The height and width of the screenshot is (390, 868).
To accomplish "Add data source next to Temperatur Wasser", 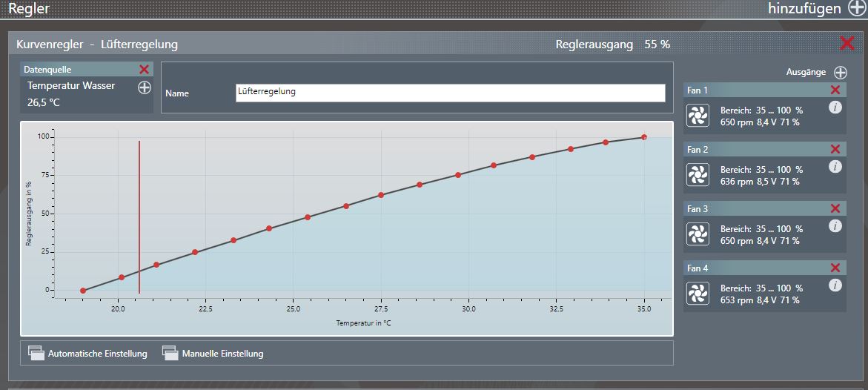I will click(x=145, y=87).
